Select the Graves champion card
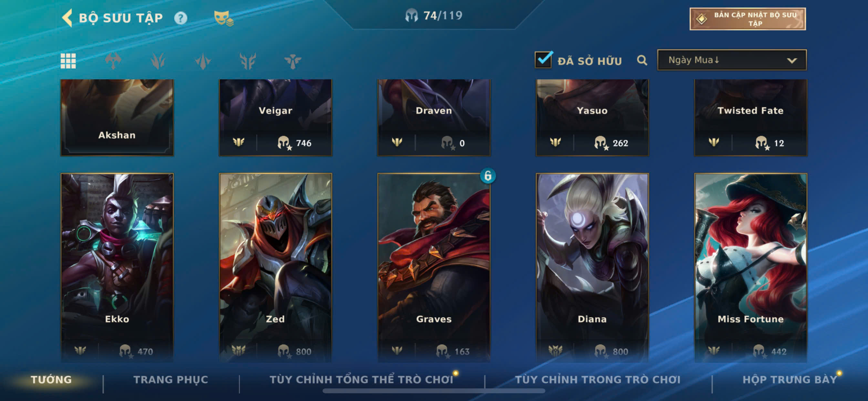The image size is (868, 401). [x=434, y=268]
